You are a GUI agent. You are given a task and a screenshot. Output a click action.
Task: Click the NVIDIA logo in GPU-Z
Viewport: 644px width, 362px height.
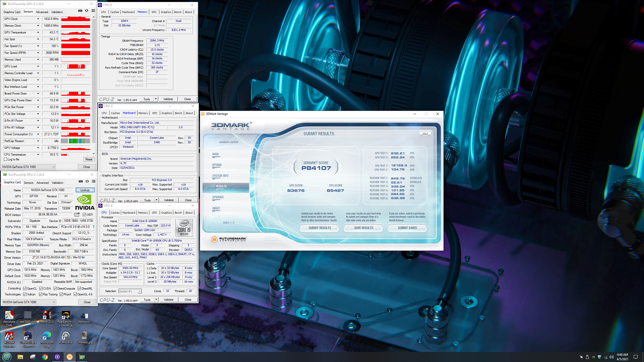(85, 203)
